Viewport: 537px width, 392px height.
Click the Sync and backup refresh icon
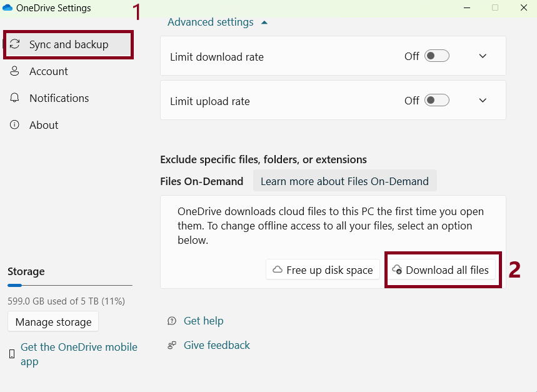coord(16,44)
